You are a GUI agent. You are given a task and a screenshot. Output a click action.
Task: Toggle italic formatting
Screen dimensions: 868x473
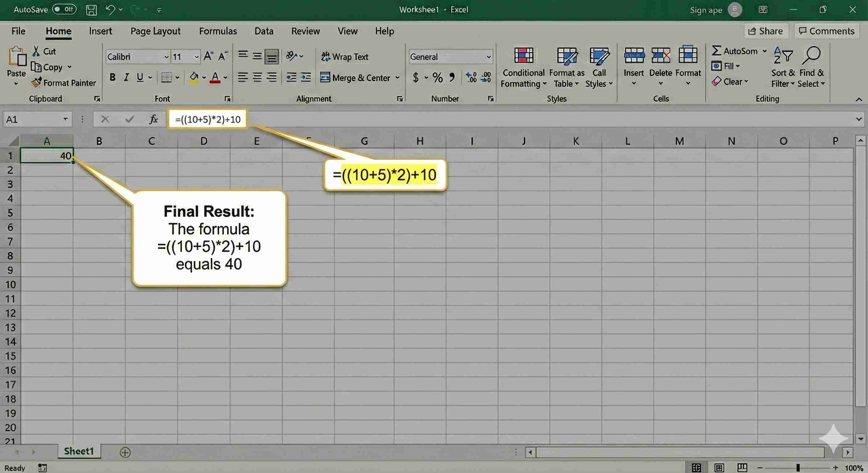coord(126,77)
